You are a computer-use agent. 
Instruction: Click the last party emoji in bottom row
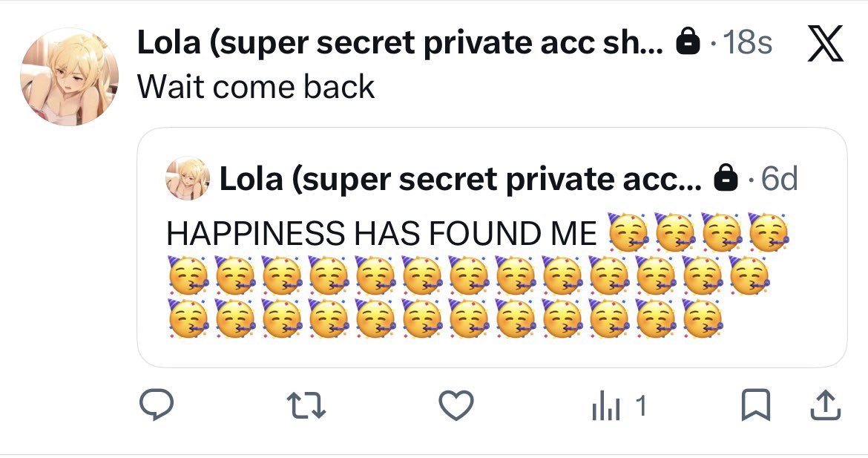703,318
